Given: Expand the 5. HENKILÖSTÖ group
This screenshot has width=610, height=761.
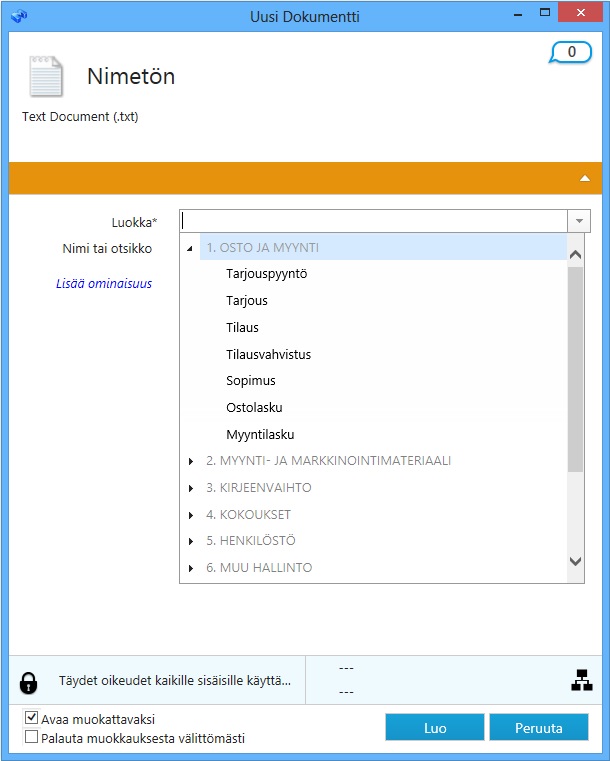Looking at the screenshot, I should click(191, 541).
